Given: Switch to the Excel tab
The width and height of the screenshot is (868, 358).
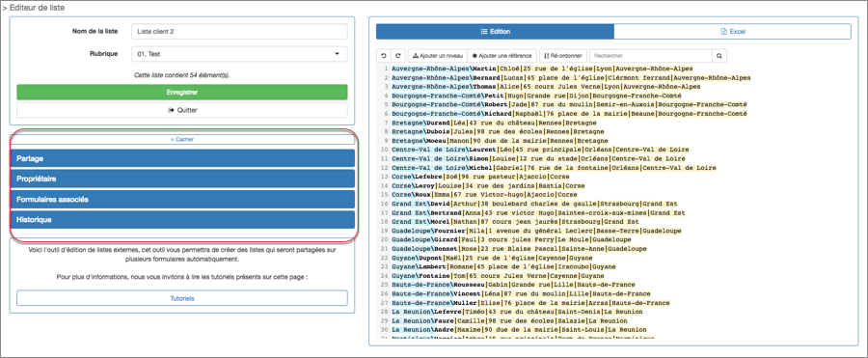Looking at the screenshot, I should 732,32.
